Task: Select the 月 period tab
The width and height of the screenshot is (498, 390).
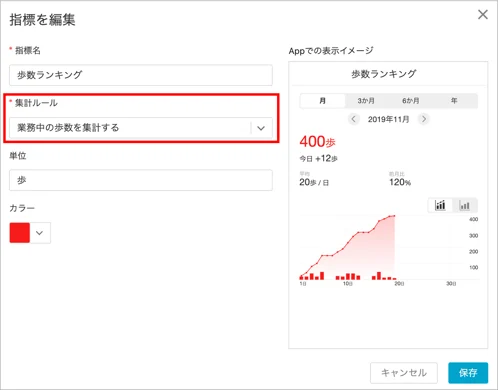Action: coord(322,101)
